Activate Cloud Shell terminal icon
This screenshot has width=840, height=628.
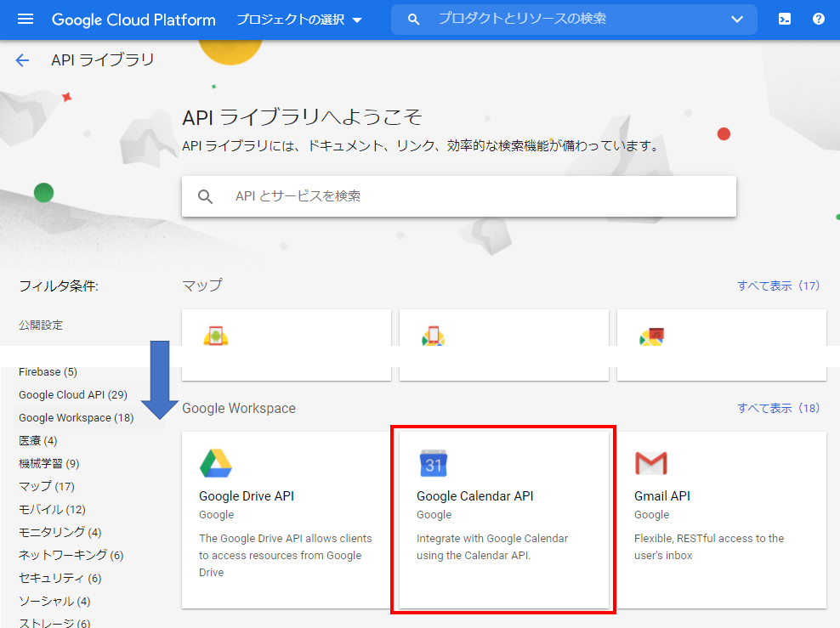[x=785, y=19]
